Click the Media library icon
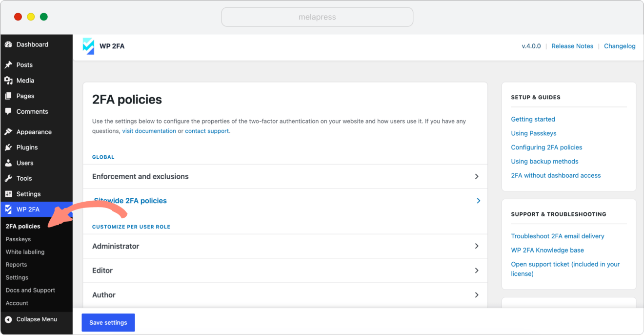This screenshot has width=644, height=335. [8, 81]
